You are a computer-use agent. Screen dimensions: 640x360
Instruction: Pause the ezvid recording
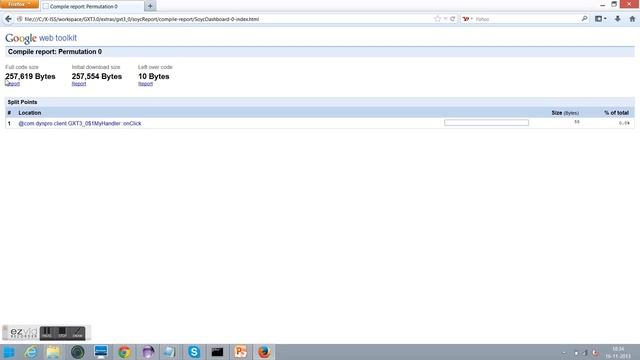pyautogui.click(x=47, y=333)
